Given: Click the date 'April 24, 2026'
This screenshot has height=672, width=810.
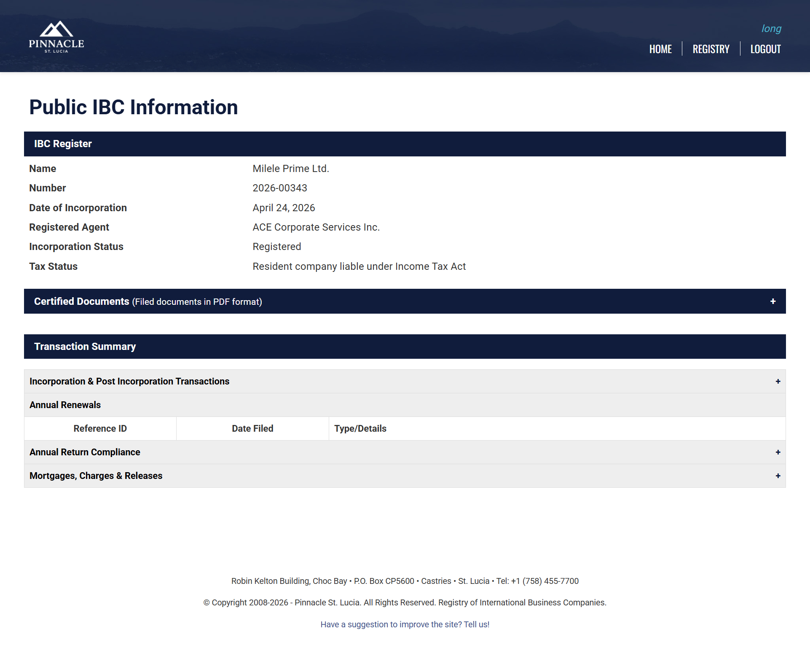Looking at the screenshot, I should [284, 208].
